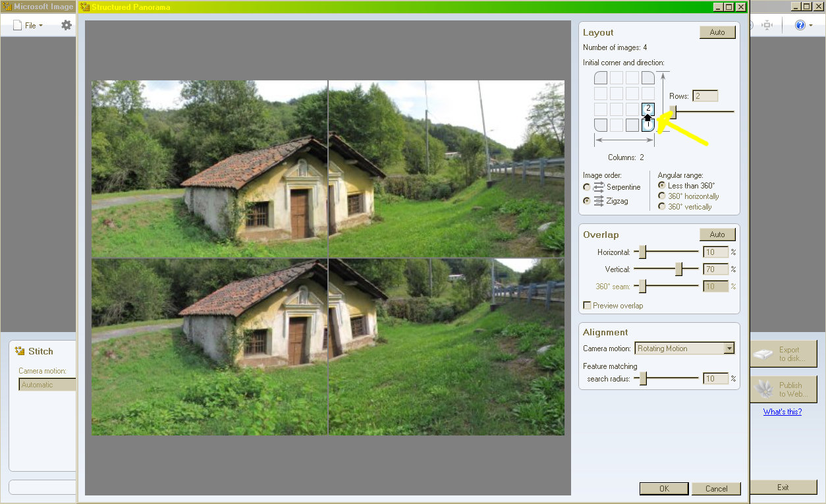The width and height of the screenshot is (826, 504).
Task: Choose 360° horizontally angular range
Action: point(662,196)
